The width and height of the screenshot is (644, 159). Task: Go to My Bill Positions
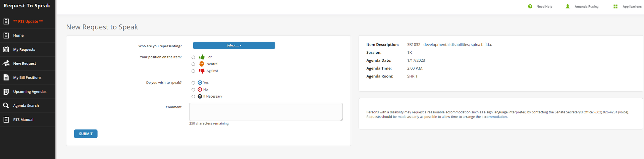coord(28,77)
